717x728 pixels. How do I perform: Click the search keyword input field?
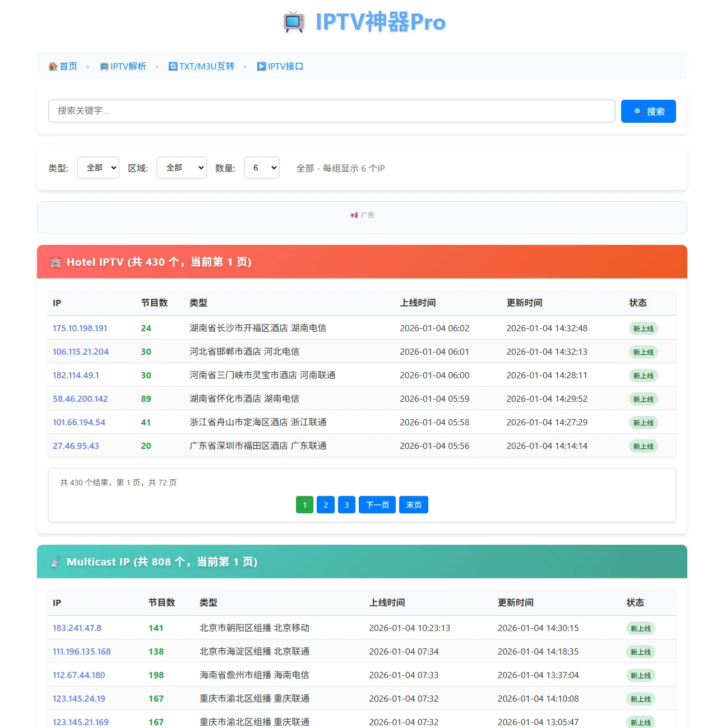click(x=332, y=111)
